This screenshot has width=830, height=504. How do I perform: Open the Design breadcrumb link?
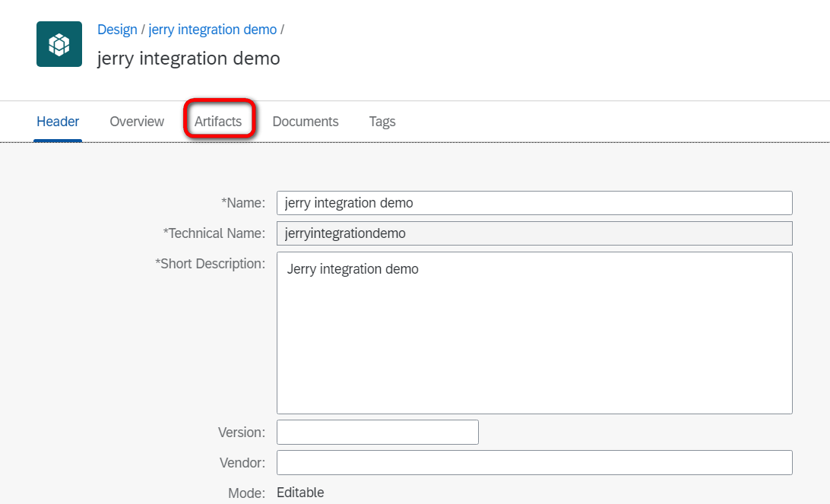click(117, 30)
